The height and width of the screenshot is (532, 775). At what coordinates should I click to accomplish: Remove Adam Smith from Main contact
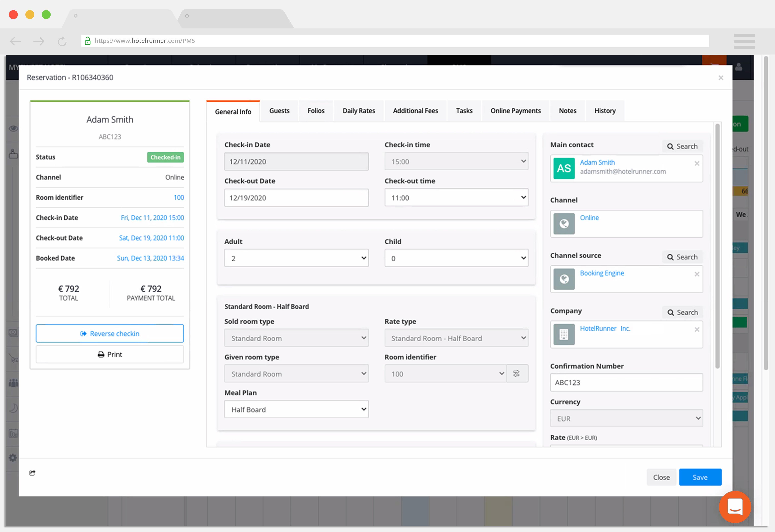pyautogui.click(x=697, y=163)
